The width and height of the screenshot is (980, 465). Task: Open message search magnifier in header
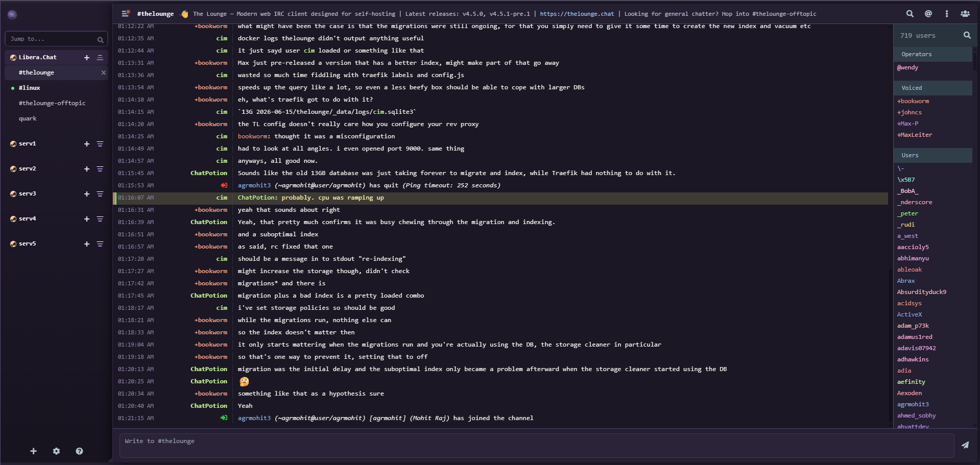tap(910, 14)
